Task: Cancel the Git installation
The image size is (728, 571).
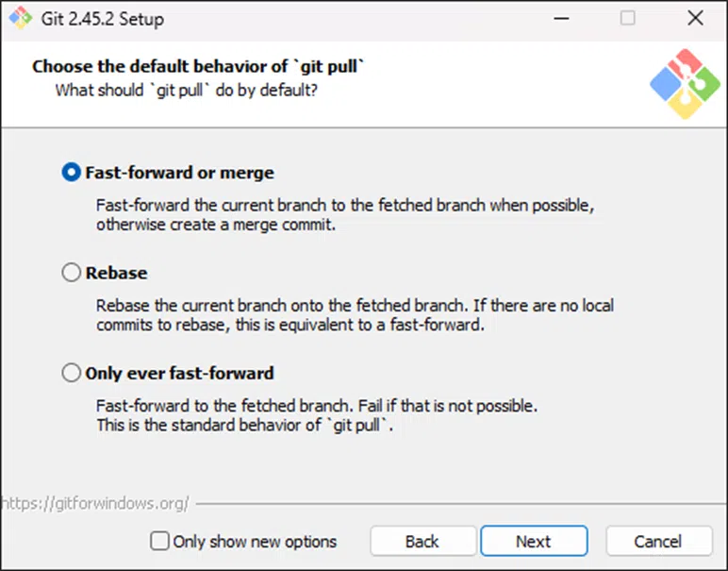Action: coord(657,541)
